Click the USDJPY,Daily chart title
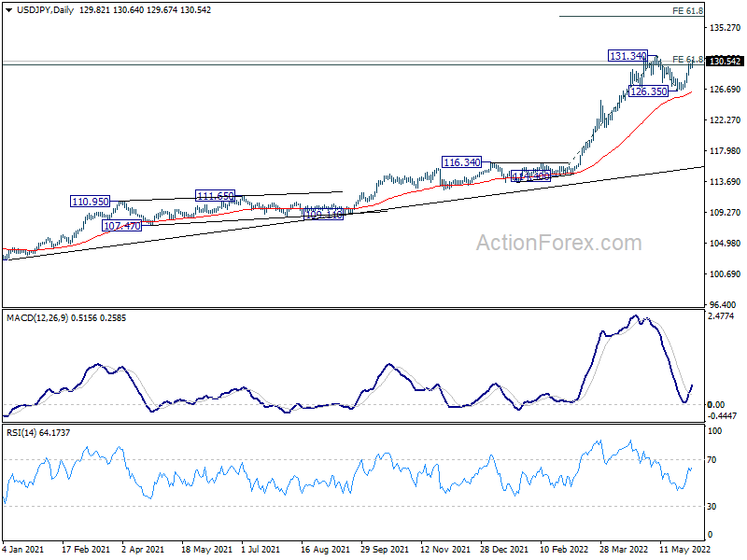This screenshot has height=560, width=747. tap(38, 7)
